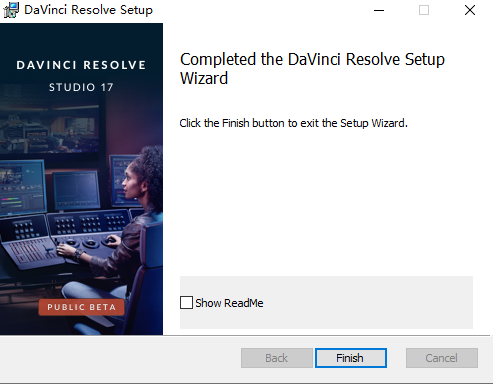The image size is (493, 384).
Task: Enable the Show ReadMe checkbox
Action: click(x=186, y=303)
